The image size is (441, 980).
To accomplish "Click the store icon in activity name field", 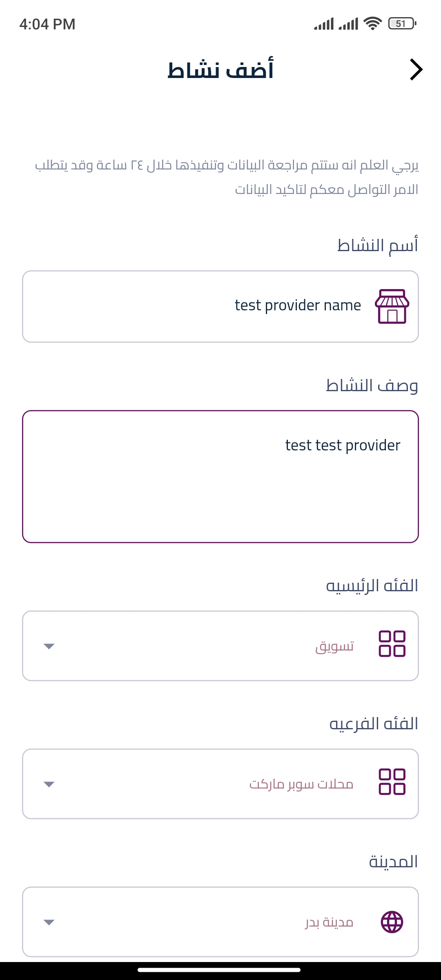I will 392,306.
